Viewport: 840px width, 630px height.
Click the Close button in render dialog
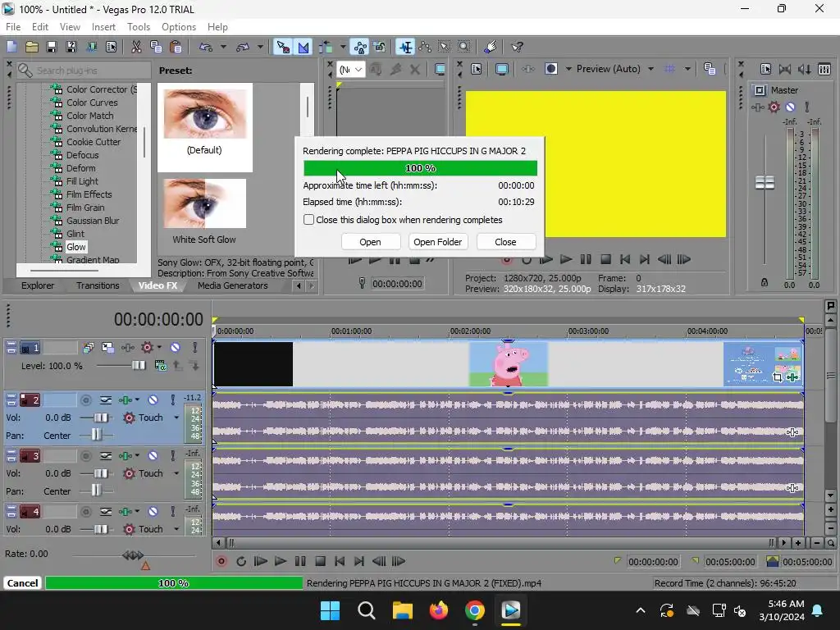point(505,242)
